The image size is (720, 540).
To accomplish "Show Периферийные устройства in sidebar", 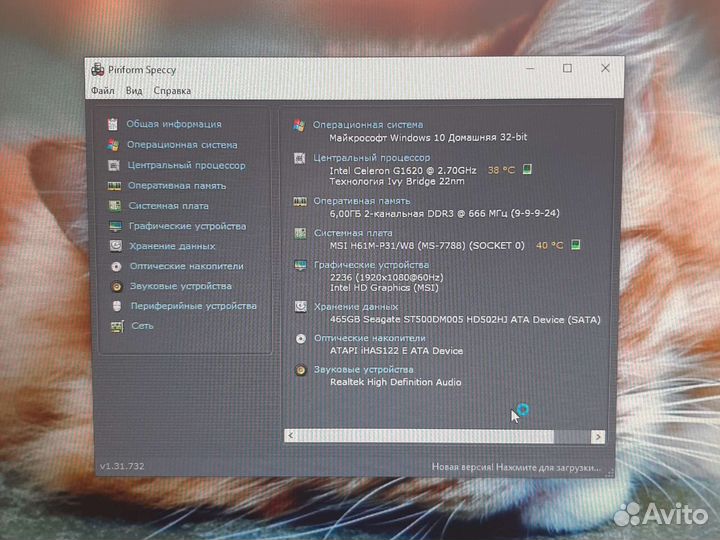I will coord(193,306).
